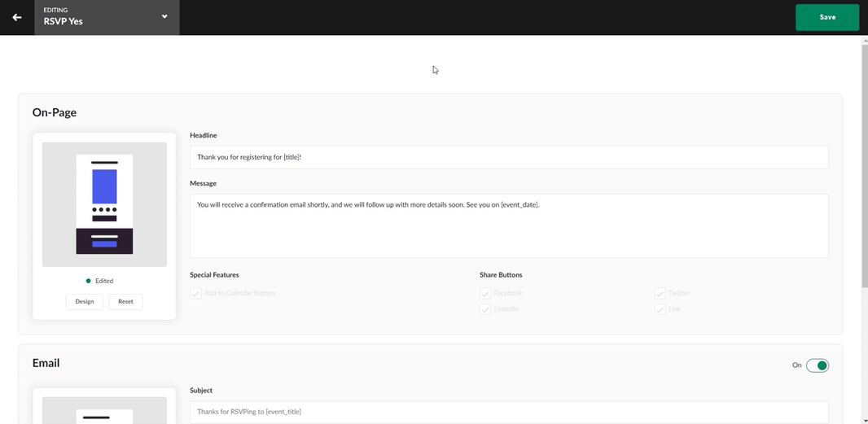The image size is (868, 424).
Task: Focus the Headline text field
Action: point(509,157)
